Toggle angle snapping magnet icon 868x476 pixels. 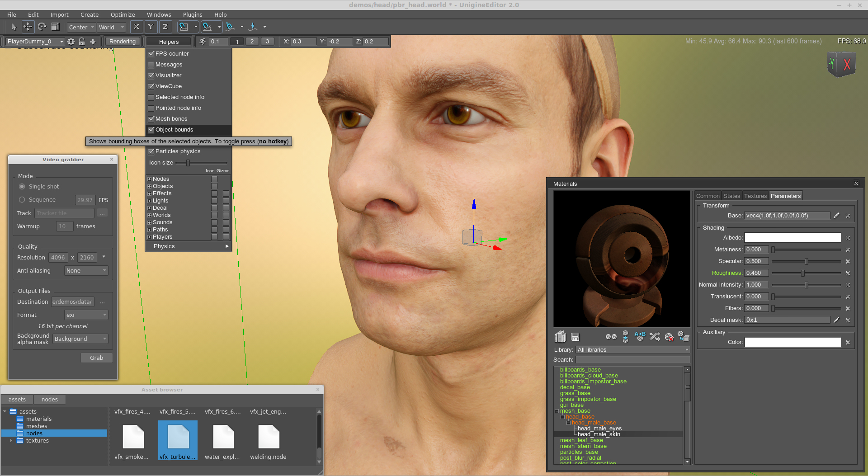207,27
